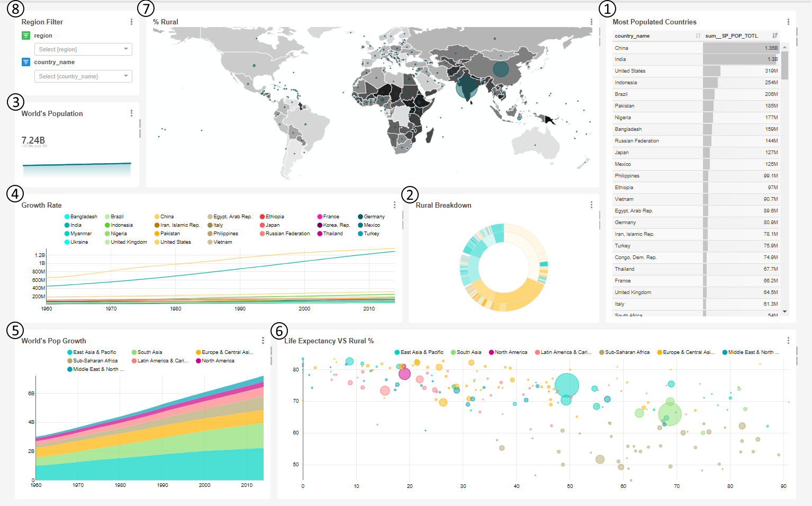Screen dimensions: 812x506
Task: Toggle East Asia & Pacific in World's Pop Growth legend
Action: pyautogui.click(x=92, y=352)
